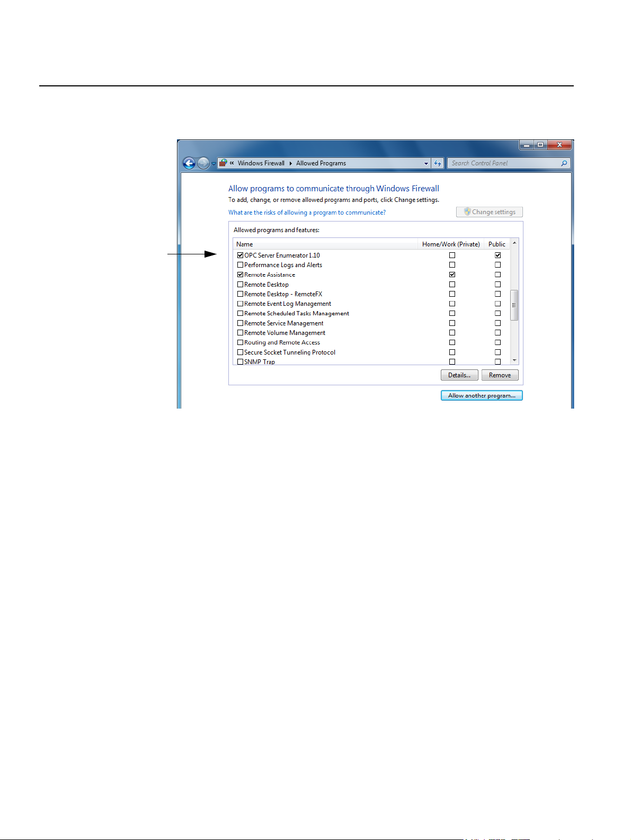
Task: Click the programs list scrollbar thumb
Action: (x=514, y=305)
